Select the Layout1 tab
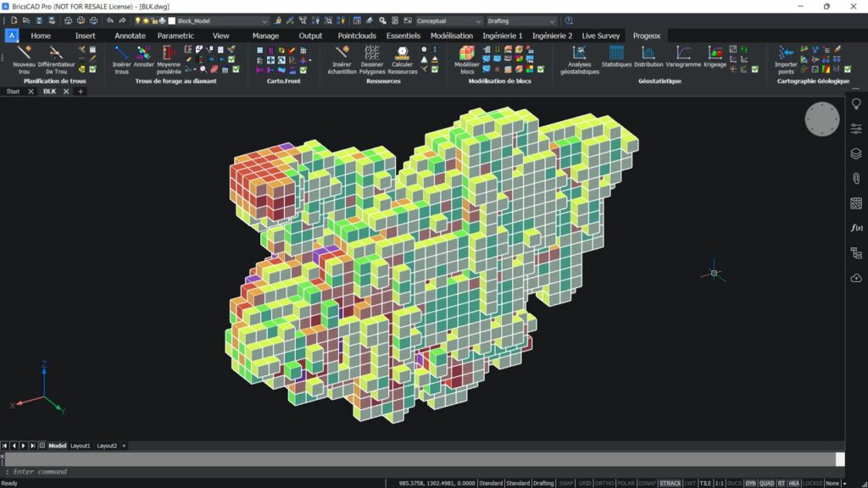 tap(80, 446)
